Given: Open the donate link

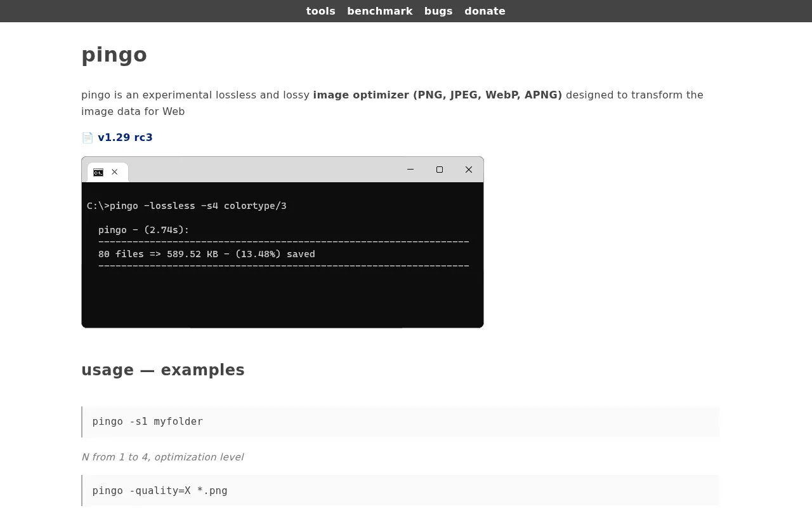Looking at the screenshot, I should click(485, 11).
